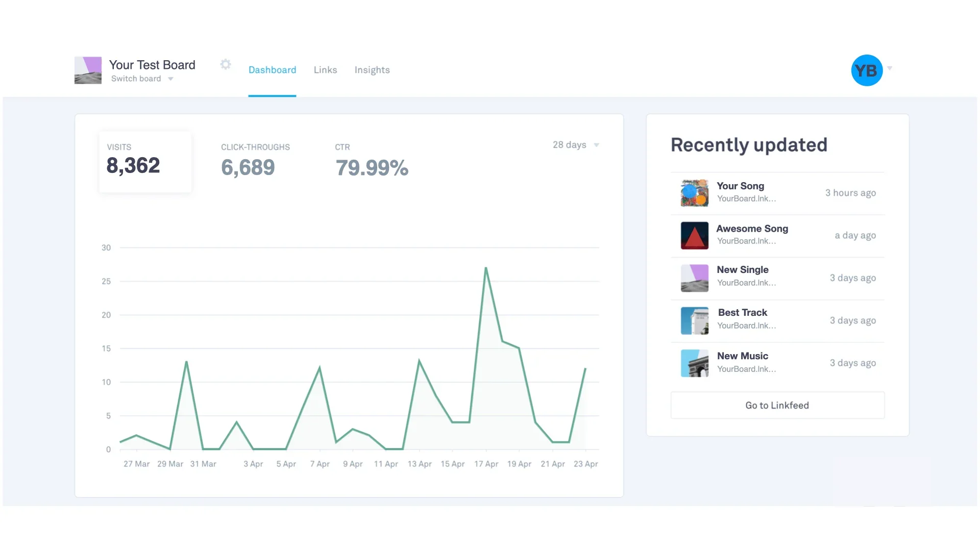This screenshot has width=980, height=551.
Task: Expand account menu arrow beside avatar
Action: pyautogui.click(x=890, y=68)
